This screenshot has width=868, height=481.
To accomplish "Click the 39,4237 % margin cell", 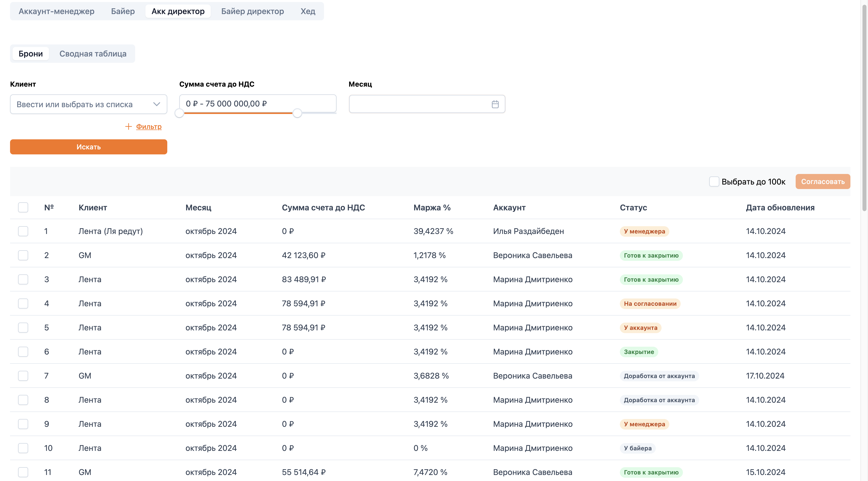I will [433, 231].
